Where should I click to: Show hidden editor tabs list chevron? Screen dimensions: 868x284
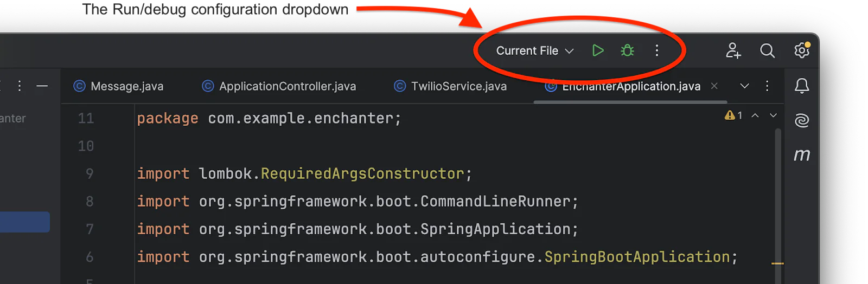coord(745,86)
